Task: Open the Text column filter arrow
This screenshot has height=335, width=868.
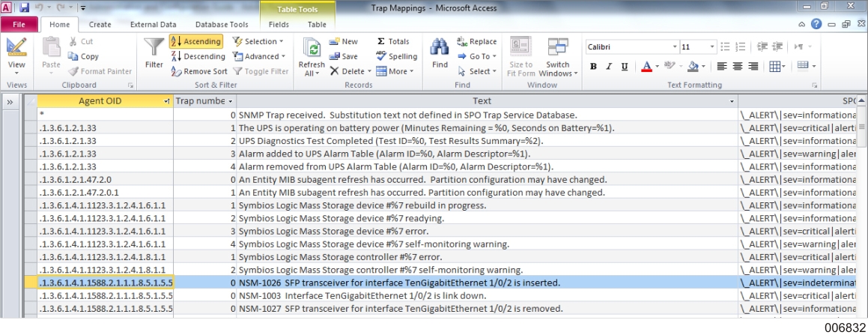Action: (x=732, y=101)
